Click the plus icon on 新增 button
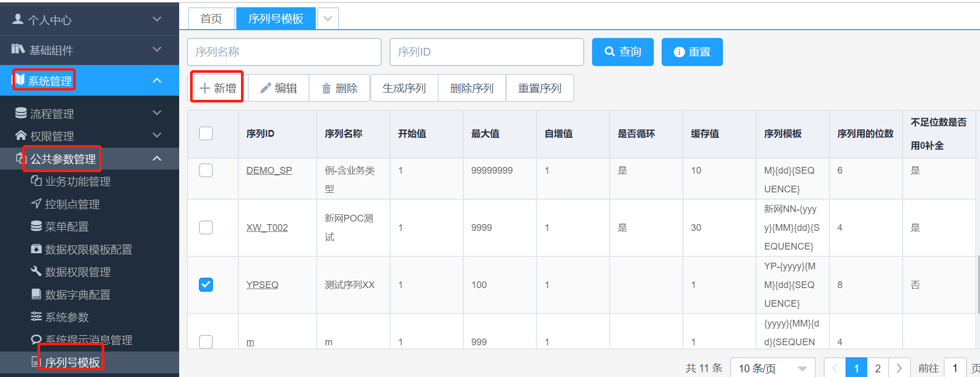The image size is (980, 377). (205, 88)
